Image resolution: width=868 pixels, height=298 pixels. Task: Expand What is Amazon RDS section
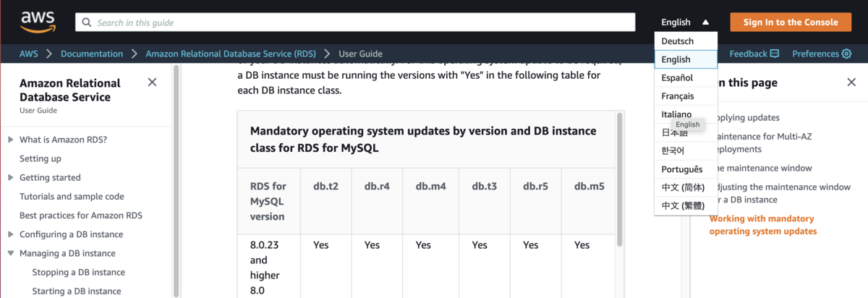11,140
